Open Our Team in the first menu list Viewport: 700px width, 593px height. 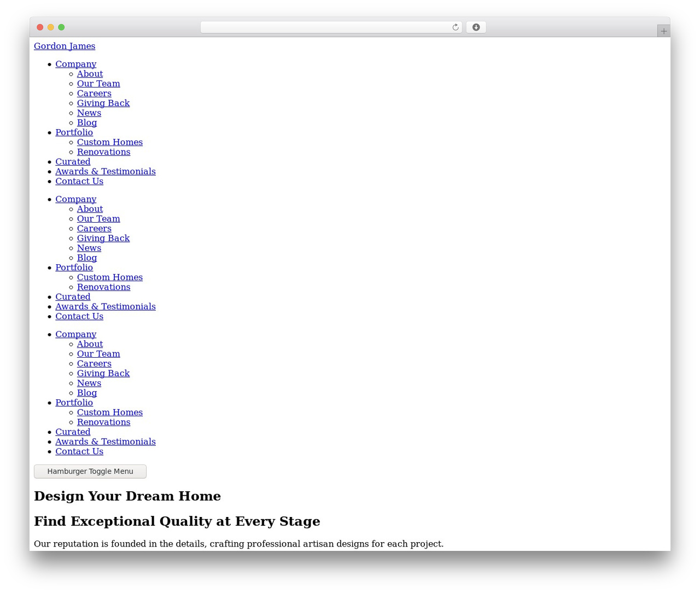98,84
